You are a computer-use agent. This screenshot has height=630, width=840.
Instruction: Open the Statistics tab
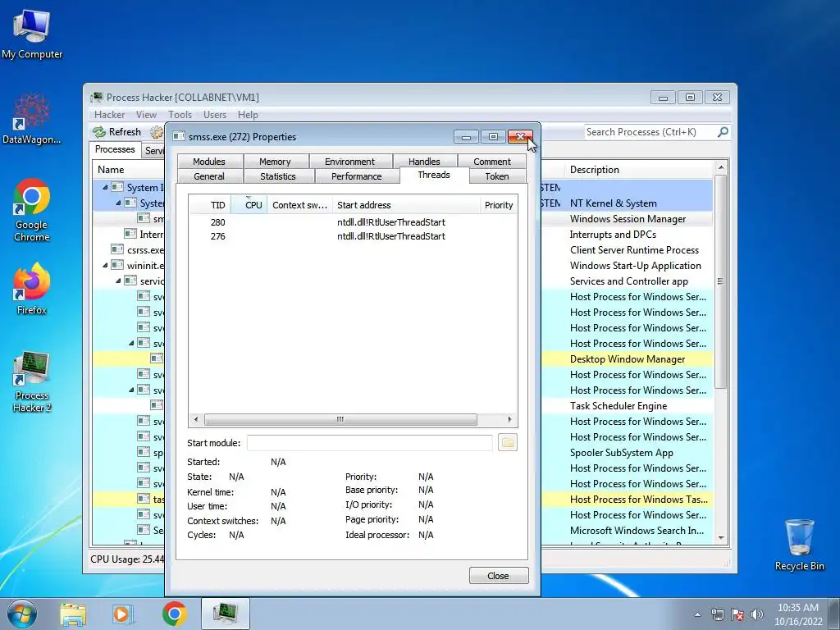tap(278, 176)
